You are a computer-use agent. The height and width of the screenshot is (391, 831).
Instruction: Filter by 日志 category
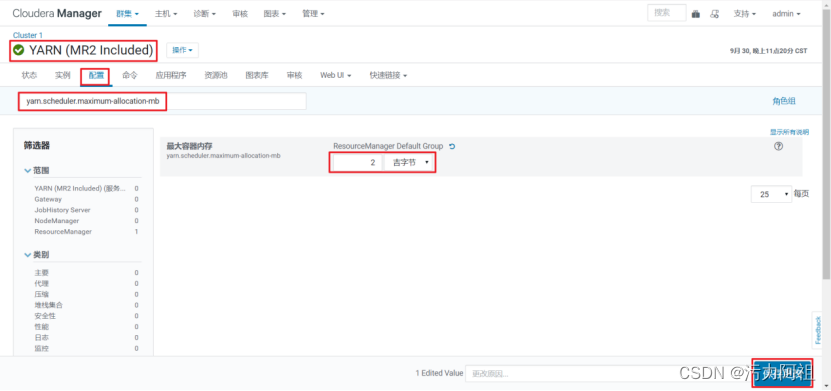click(41, 337)
